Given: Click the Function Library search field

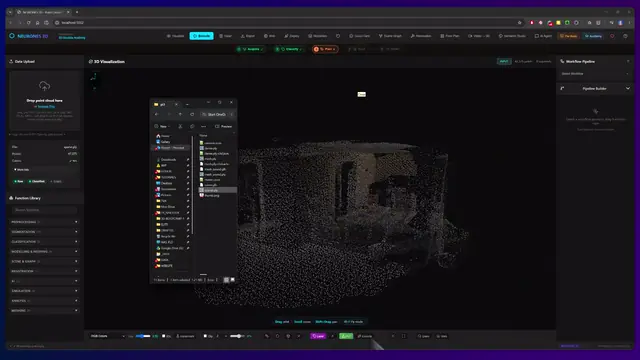Looking at the screenshot, I should [x=44, y=210].
